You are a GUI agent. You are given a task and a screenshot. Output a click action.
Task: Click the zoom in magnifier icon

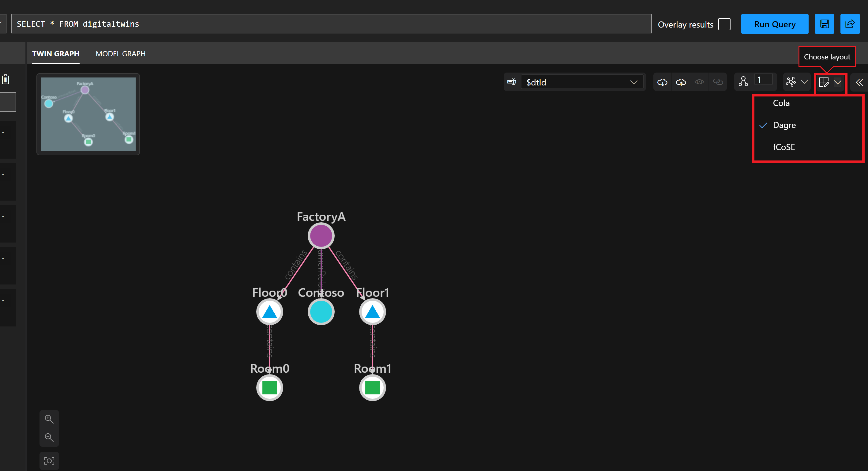click(49, 419)
